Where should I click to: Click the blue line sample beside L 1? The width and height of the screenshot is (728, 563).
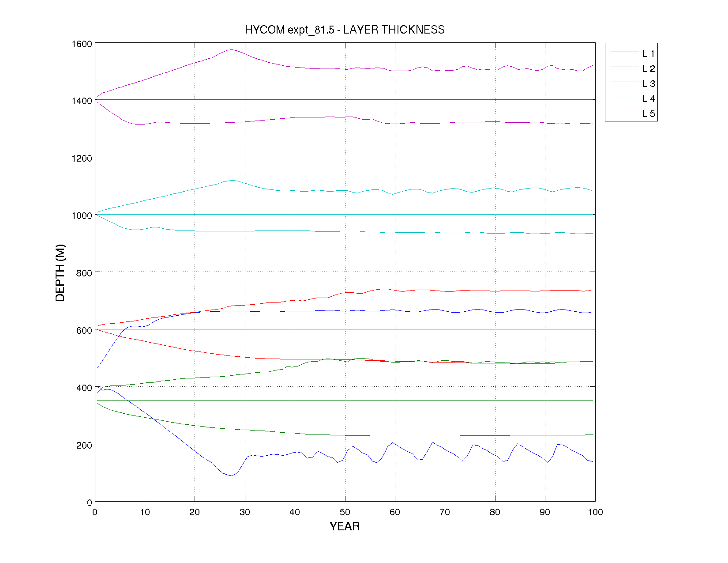click(x=624, y=52)
